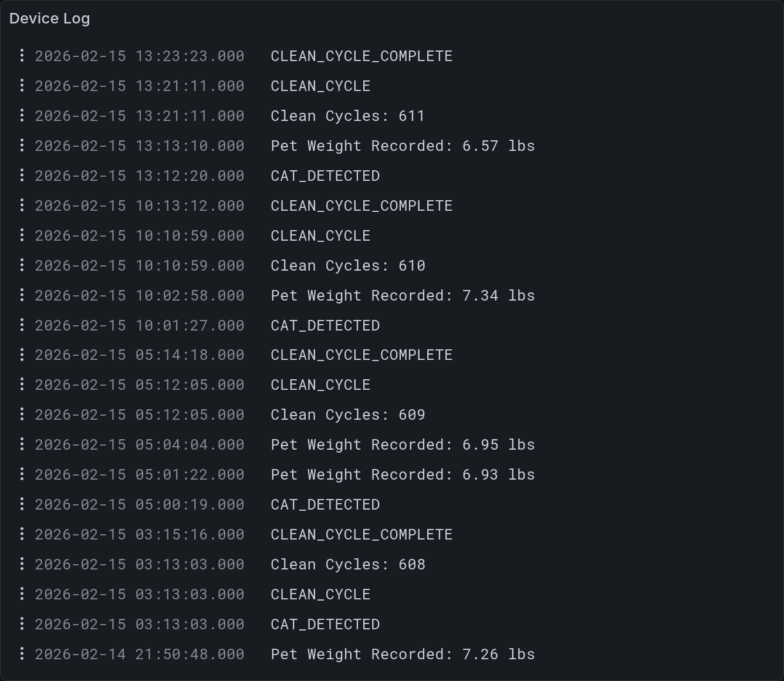784x681 pixels.
Task: Click the dots icon beside the 7.34 lbs weight entry
Action: click(22, 295)
